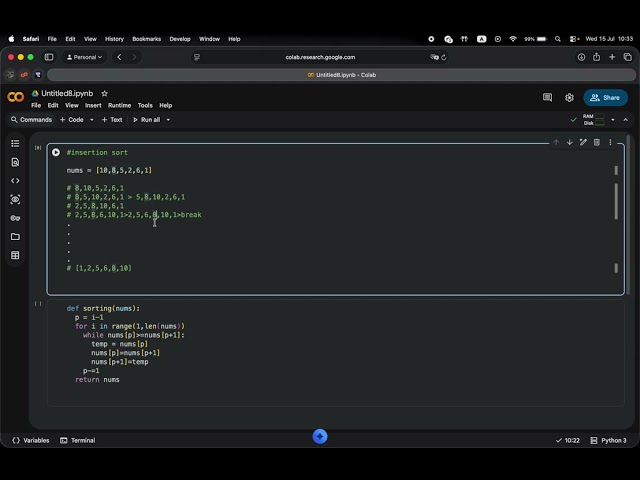Open more cell actions menu
The image size is (640, 480).
point(610,142)
